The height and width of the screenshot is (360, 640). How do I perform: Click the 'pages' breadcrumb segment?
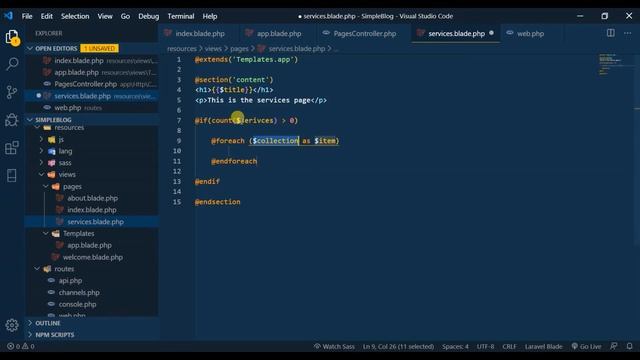tap(239, 49)
